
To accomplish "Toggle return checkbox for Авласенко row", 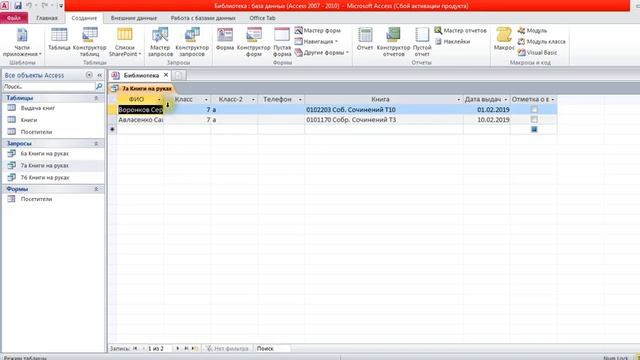I will click(x=534, y=120).
